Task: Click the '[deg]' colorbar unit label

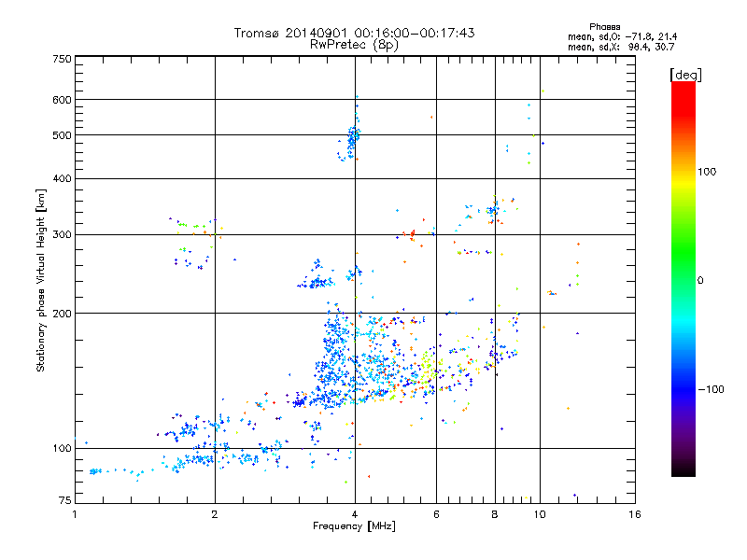Action: coord(685,75)
